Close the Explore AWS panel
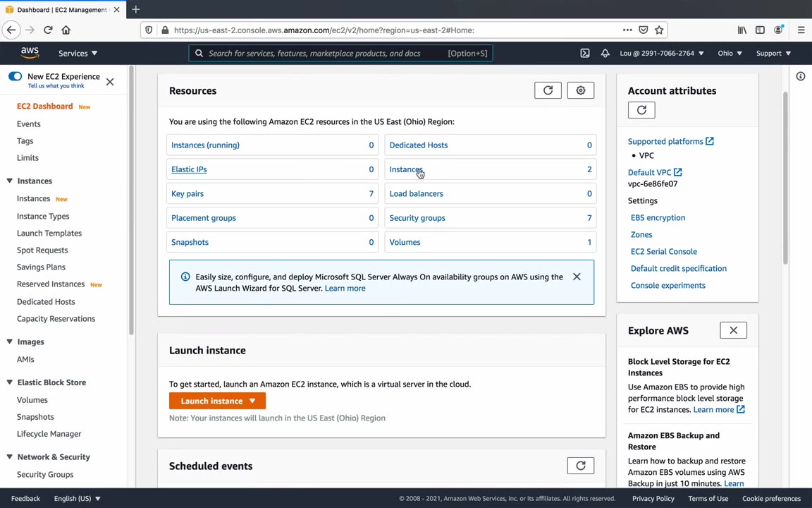 click(733, 330)
